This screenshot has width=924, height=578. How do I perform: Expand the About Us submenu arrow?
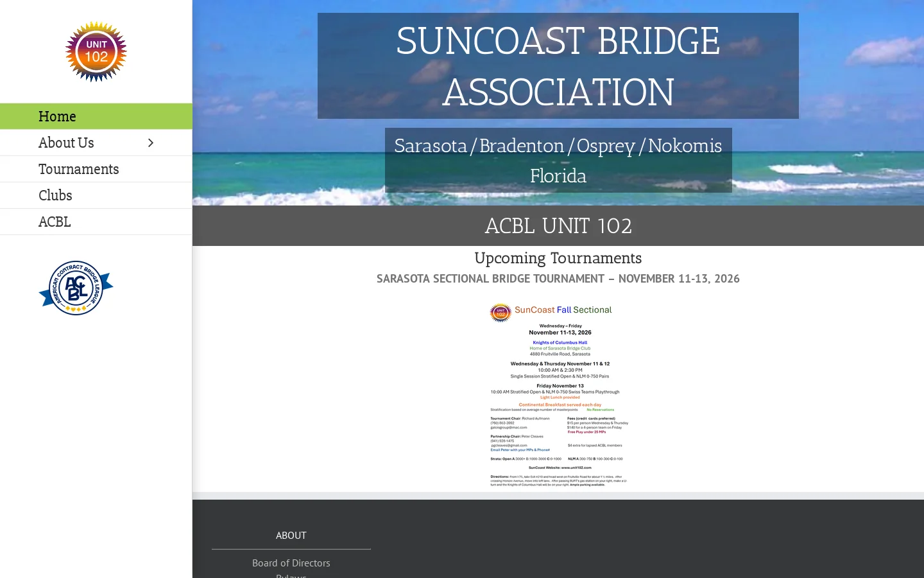[151, 143]
